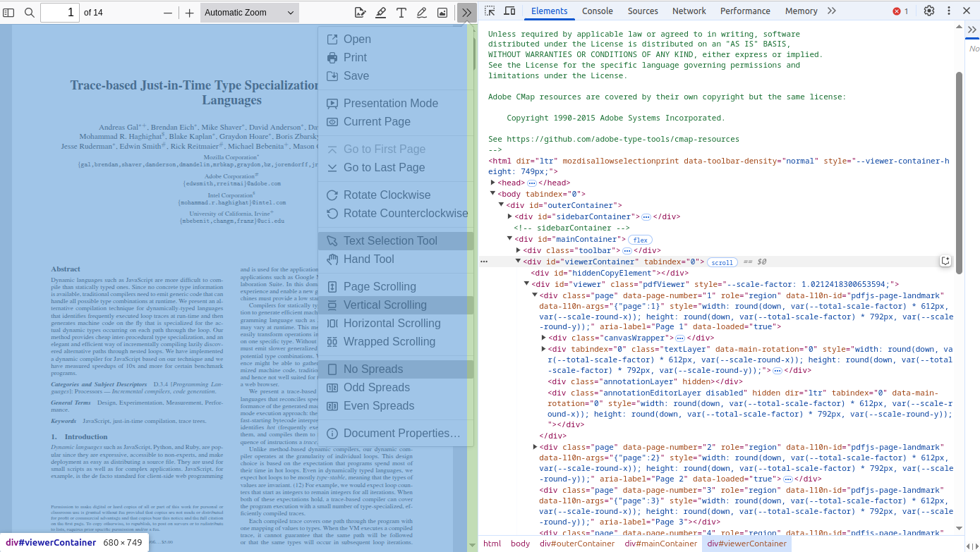This screenshot has height=552, width=980.
Task: Switch to Vertical Scrolling mode
Action: click(x=396, y=305)
